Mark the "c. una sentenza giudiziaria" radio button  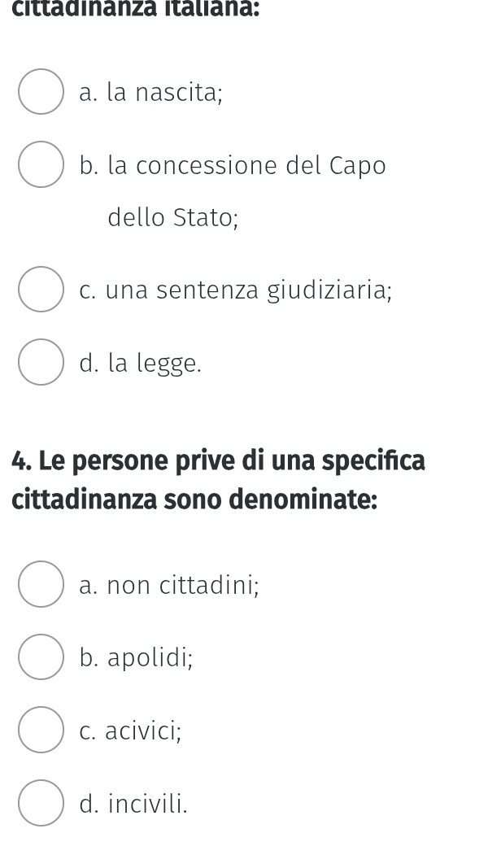pyautogui.click(x=41, y=289)
